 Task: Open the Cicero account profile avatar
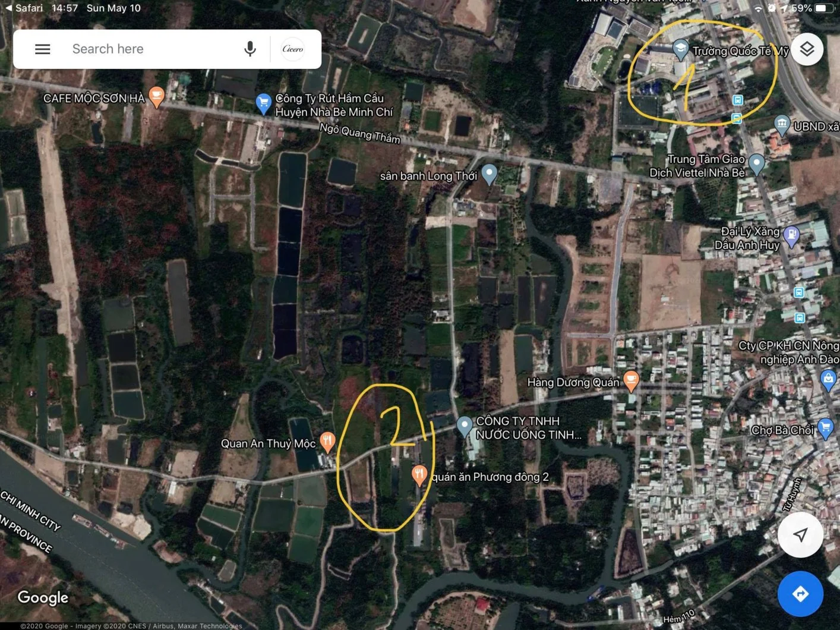(x=293, y=49)
